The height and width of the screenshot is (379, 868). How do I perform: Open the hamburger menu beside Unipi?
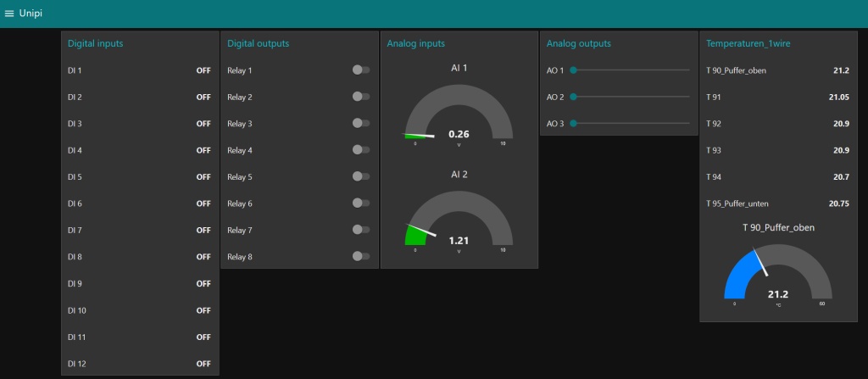pyautogui.click(x=8, y=14)
